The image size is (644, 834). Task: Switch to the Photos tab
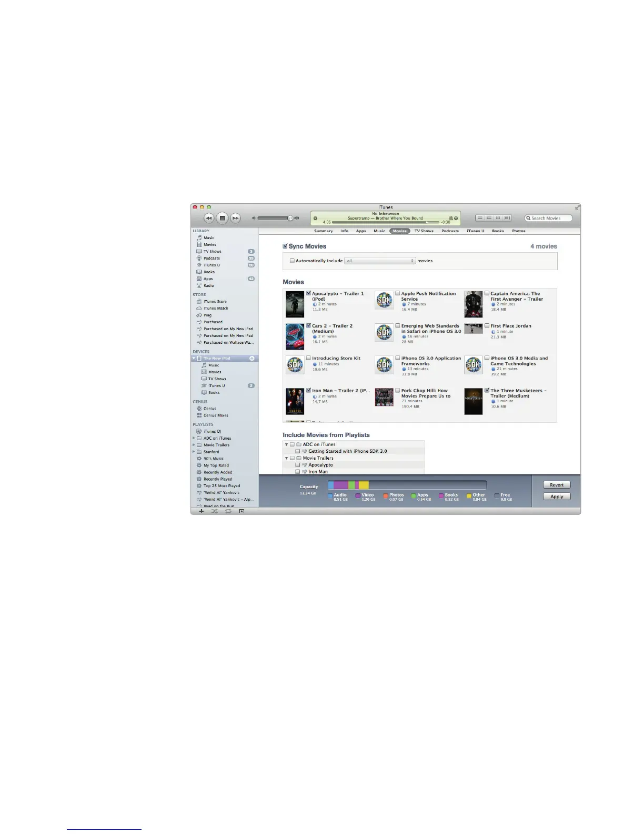(x=519, y=231)
